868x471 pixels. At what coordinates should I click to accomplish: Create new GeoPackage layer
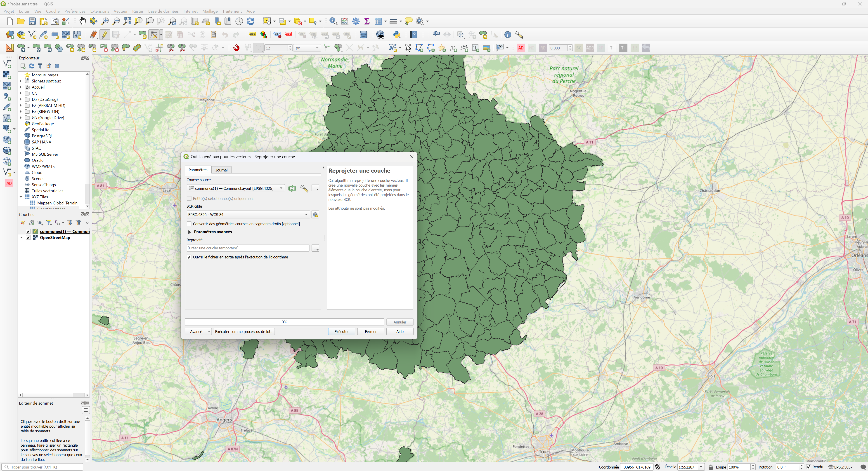coord(21,35)
